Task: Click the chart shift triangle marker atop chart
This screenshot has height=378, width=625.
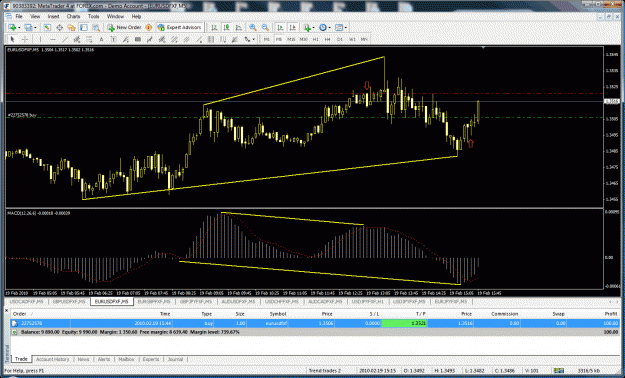Action: click(483, 48)
